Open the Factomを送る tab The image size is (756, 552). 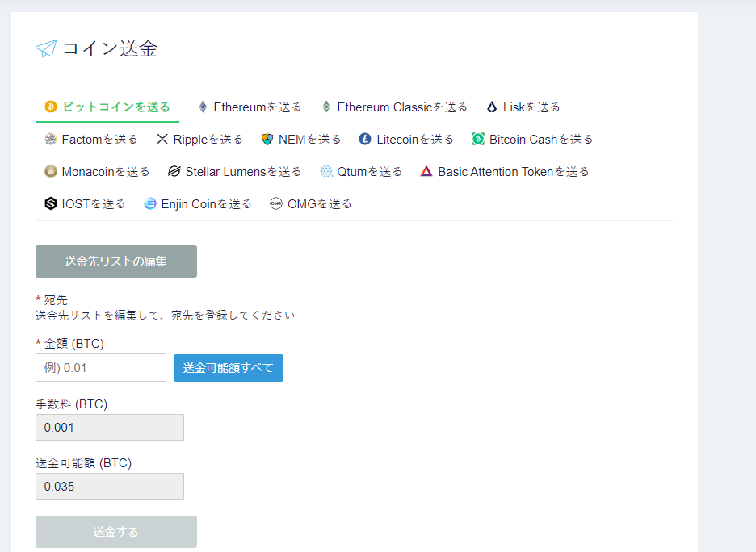(91, 139)
